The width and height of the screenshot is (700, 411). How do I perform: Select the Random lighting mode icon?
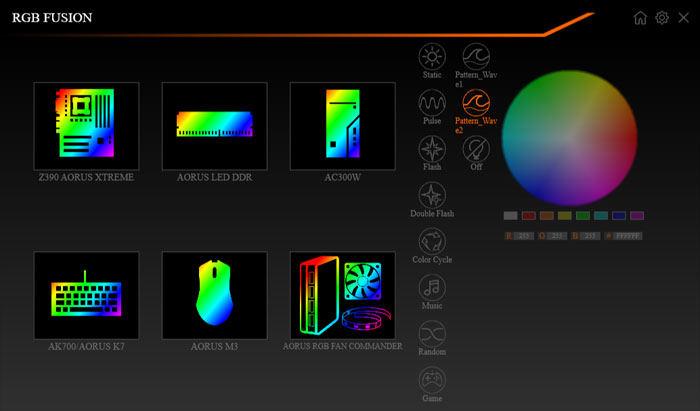click(x=432, y=333)
